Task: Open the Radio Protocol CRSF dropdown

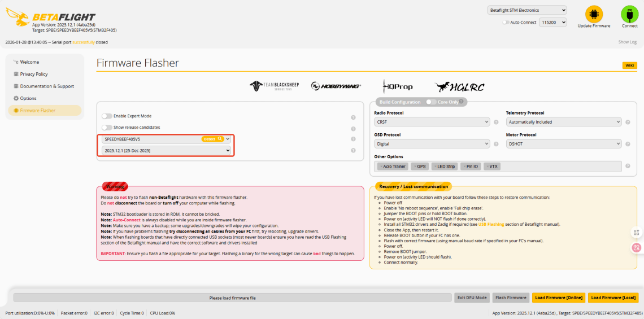Action: coord(432,122)
